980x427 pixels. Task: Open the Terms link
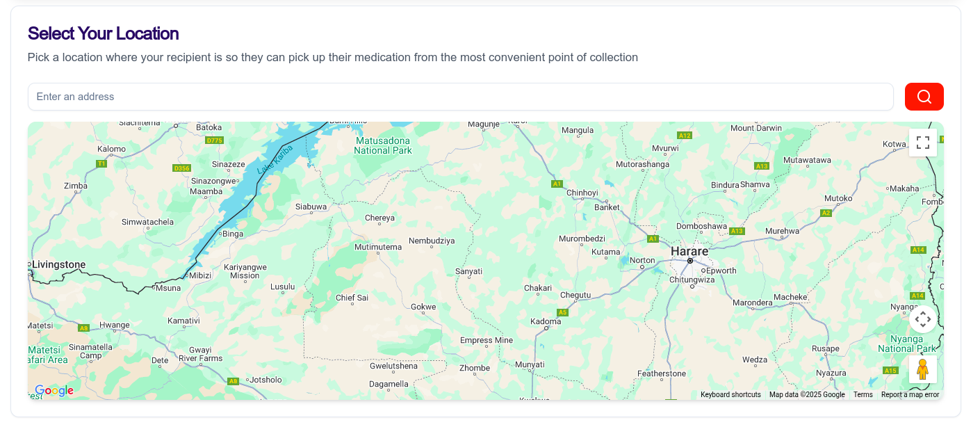(863, 394)
